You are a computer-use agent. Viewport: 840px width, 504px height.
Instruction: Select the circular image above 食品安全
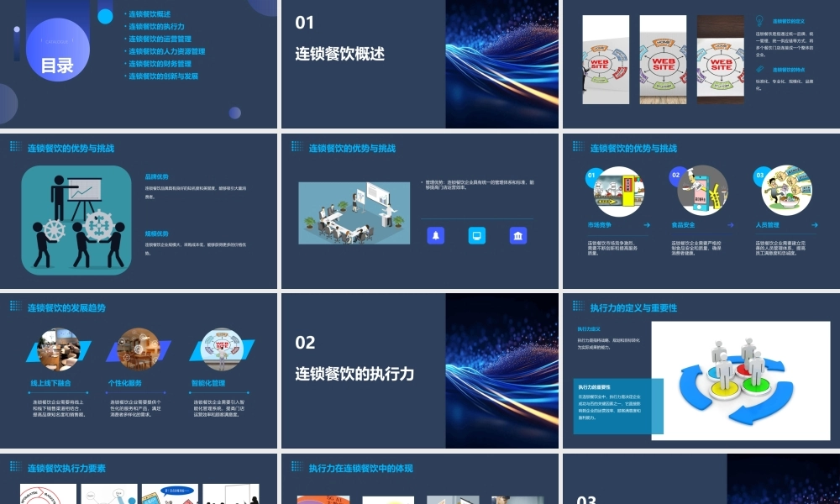click(x=702, y=192)
